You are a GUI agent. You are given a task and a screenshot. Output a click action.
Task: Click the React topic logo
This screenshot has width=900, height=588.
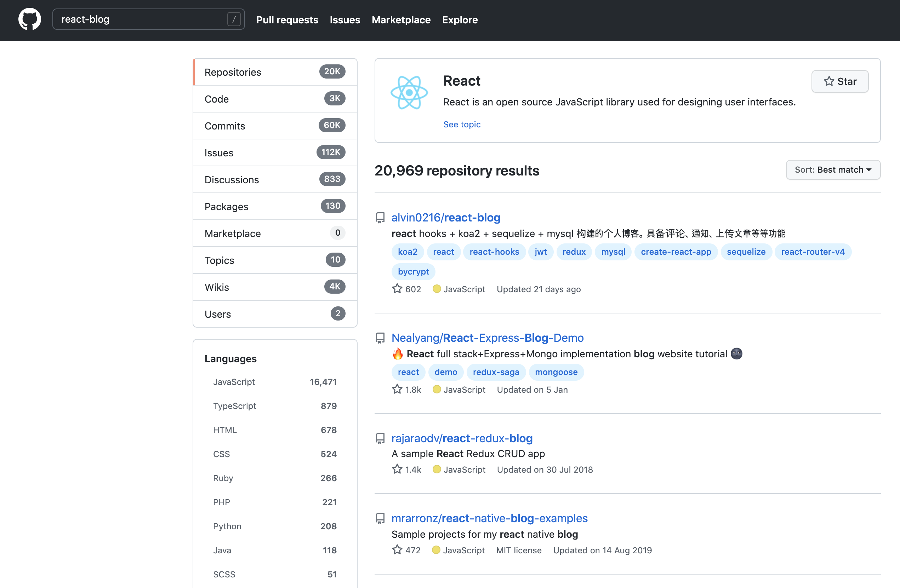409,93
